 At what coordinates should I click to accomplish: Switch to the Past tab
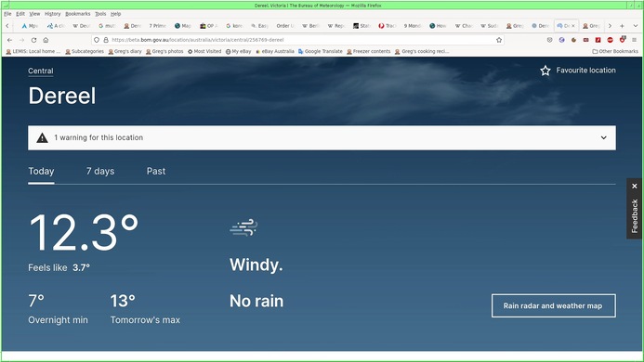tap(156, 171)
